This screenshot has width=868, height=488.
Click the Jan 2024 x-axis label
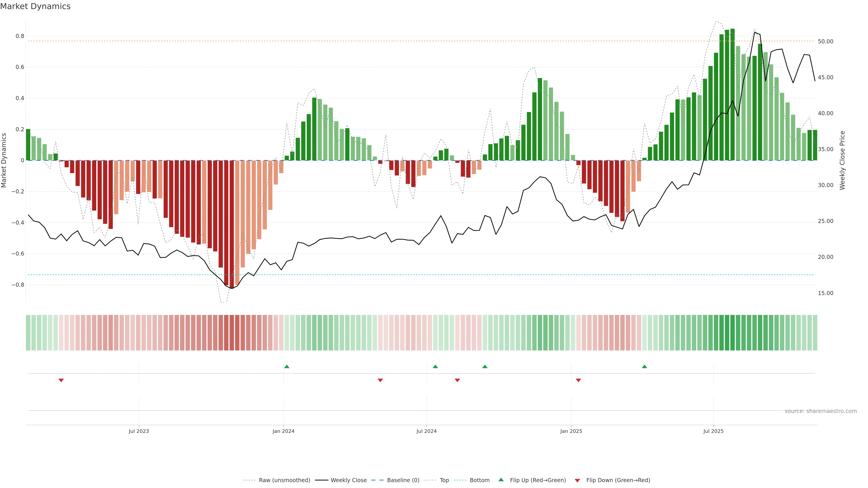point(283,431)
